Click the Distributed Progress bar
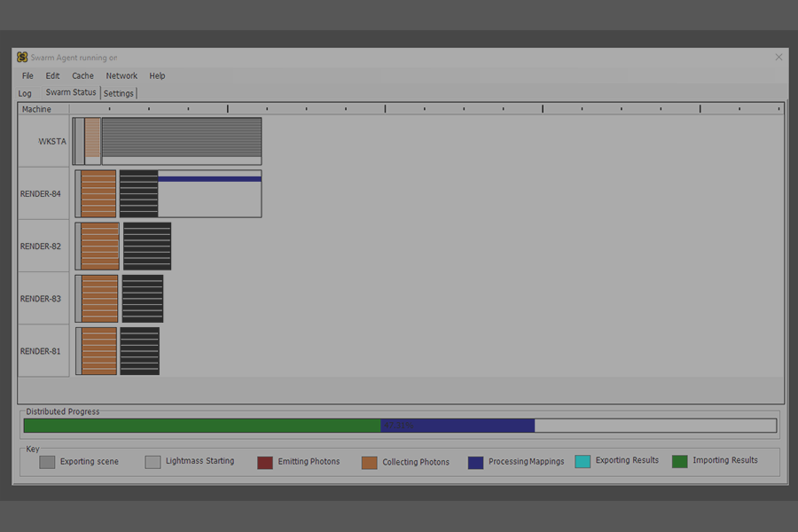Screen dimensions: 798x532 [399, 426]
